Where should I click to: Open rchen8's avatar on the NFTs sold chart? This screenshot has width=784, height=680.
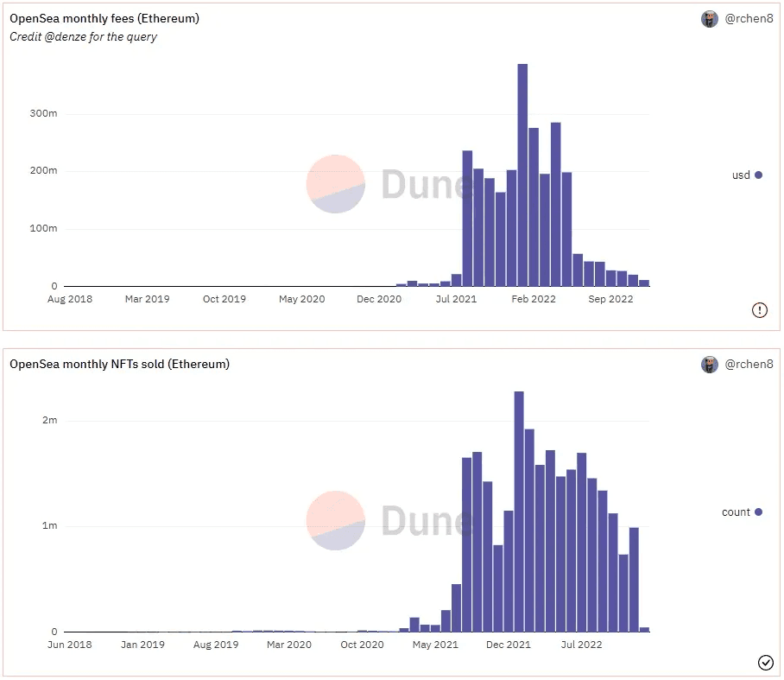click(709, 365)
